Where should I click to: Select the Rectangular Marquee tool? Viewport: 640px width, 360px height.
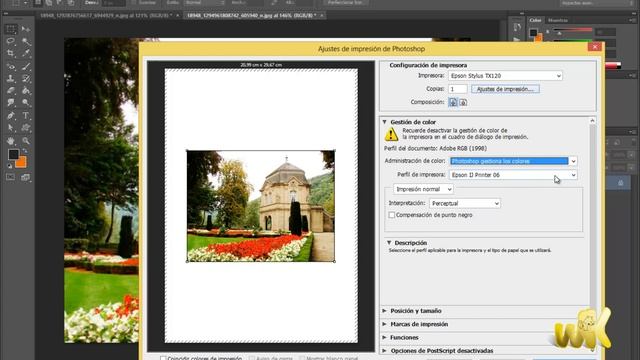[11, 29]
